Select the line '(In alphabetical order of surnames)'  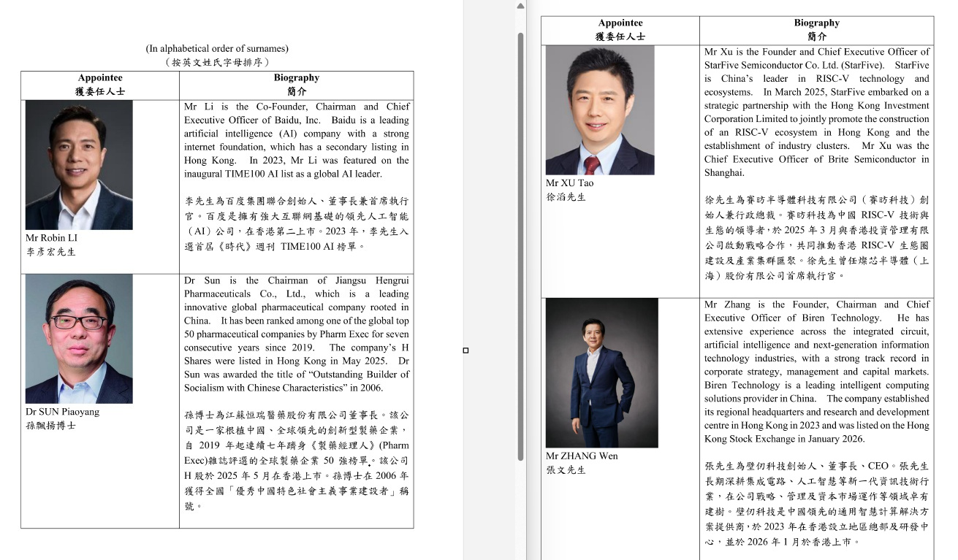[217, 50]
